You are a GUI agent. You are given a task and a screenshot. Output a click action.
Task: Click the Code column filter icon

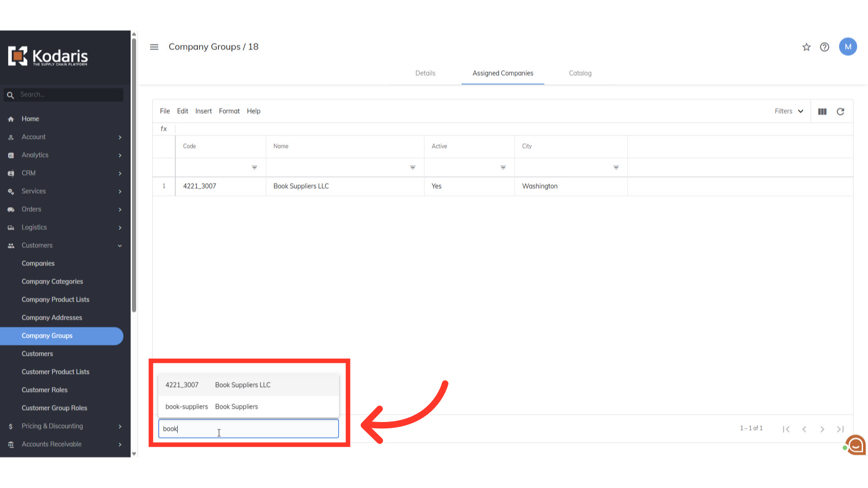(x=255, y=168)
